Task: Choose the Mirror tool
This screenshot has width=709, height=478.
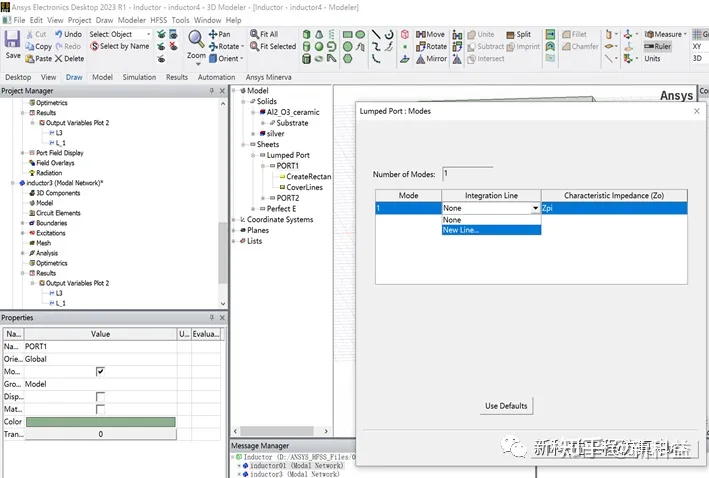Action: pos(431,59)
